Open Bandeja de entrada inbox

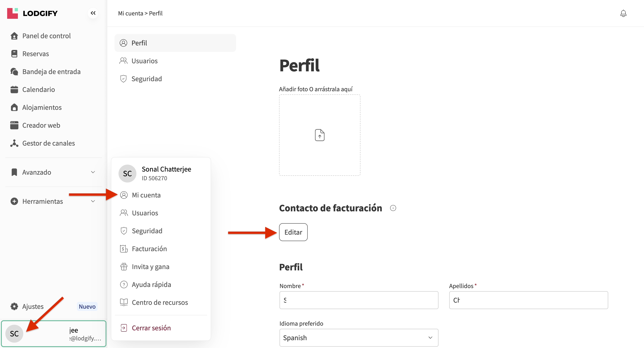(51, 72)
